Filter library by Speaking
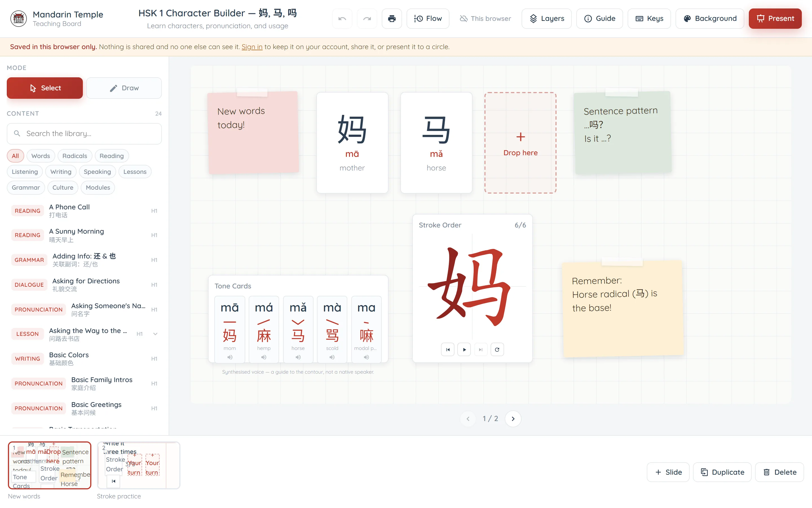The width and height of the screenshot is (812, 508). point(97,172)
